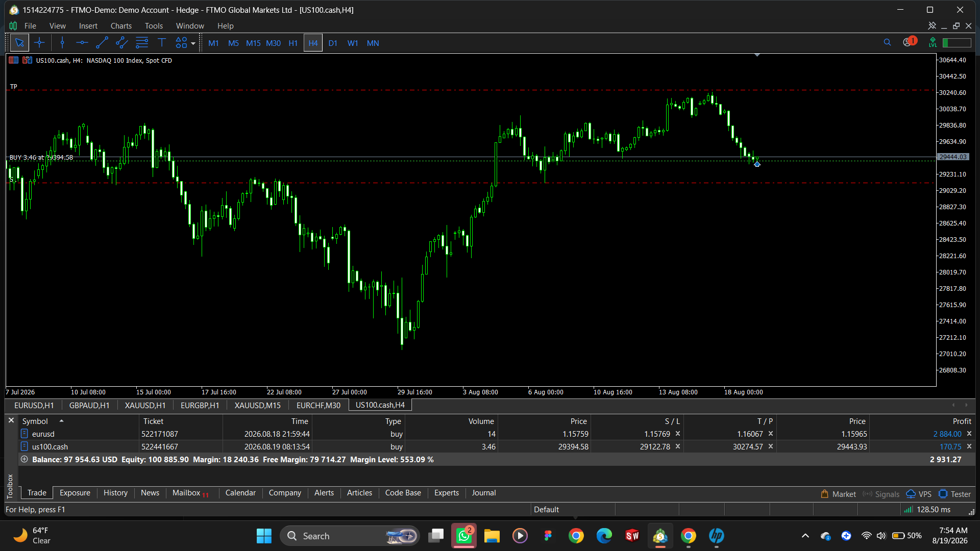Image resolution: width=980 pixels, height=551 pixels.
Task: Open the Charts menu
Action: (121, 26)
